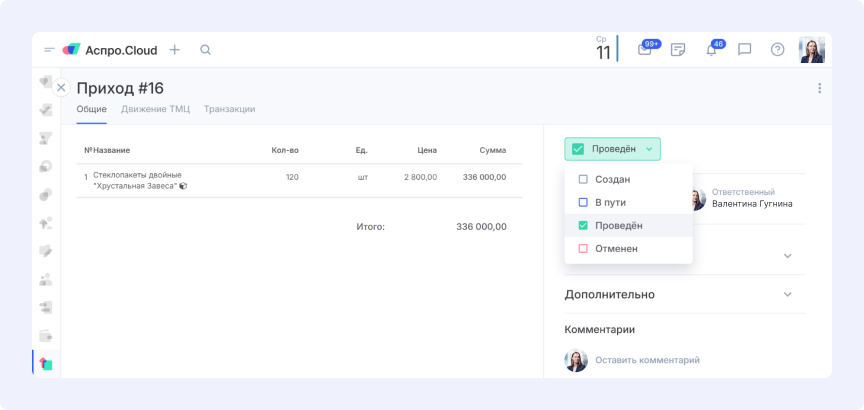
Task: Open the chat messages icon
Action: pyautogui.click(x=744, y=49)
